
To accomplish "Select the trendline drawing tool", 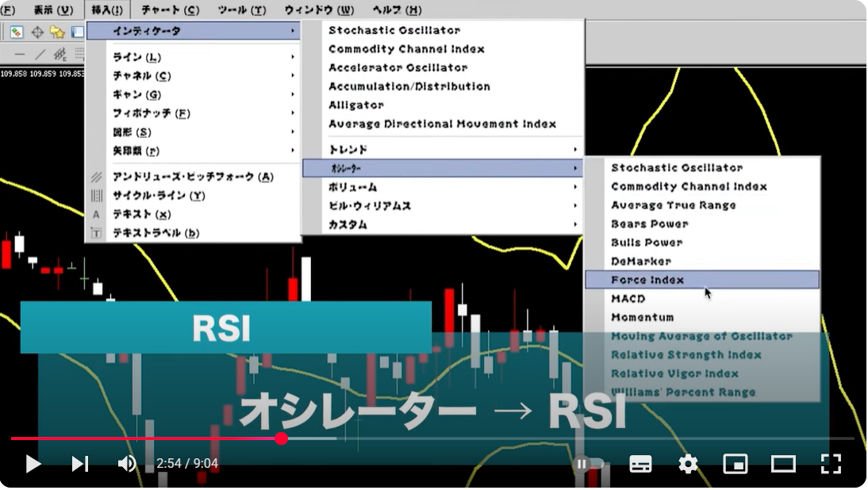I will click(40, 54).
